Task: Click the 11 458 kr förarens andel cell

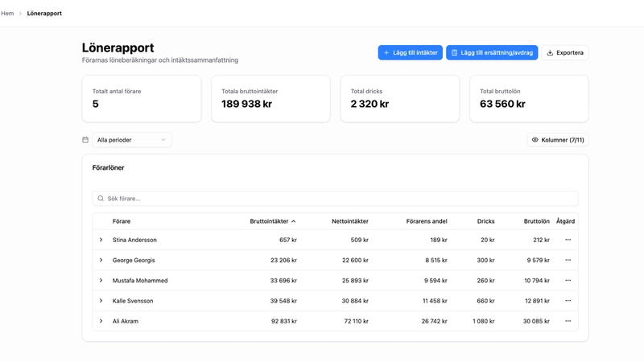Action: click(x=435, y=301)
